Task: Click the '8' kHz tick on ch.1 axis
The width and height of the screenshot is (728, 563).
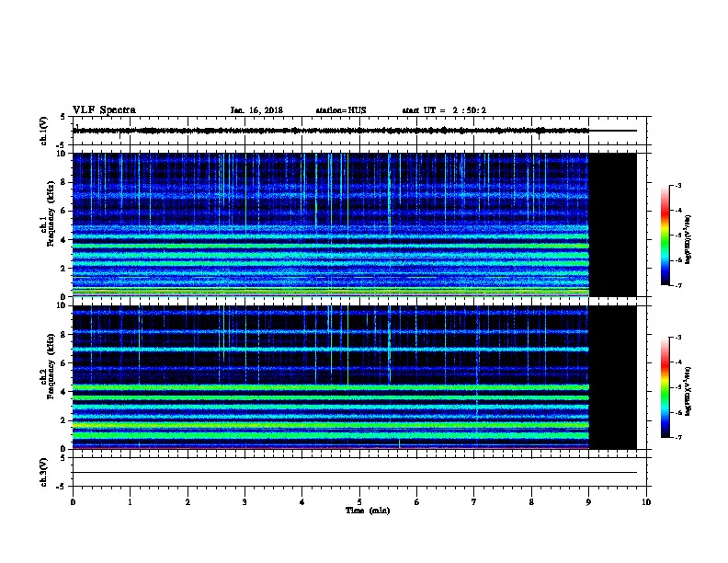Action: 63,182
